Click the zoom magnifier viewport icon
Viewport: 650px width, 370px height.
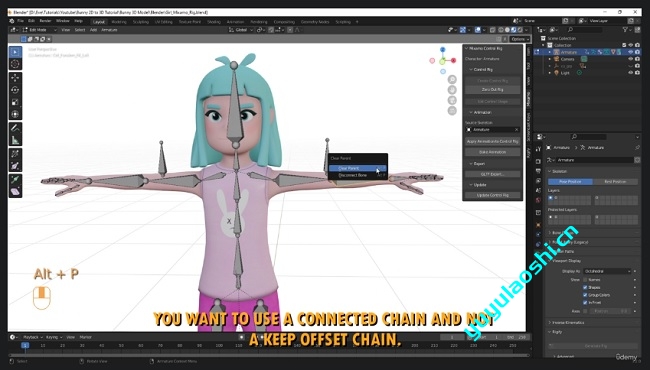tap(452, 79)
